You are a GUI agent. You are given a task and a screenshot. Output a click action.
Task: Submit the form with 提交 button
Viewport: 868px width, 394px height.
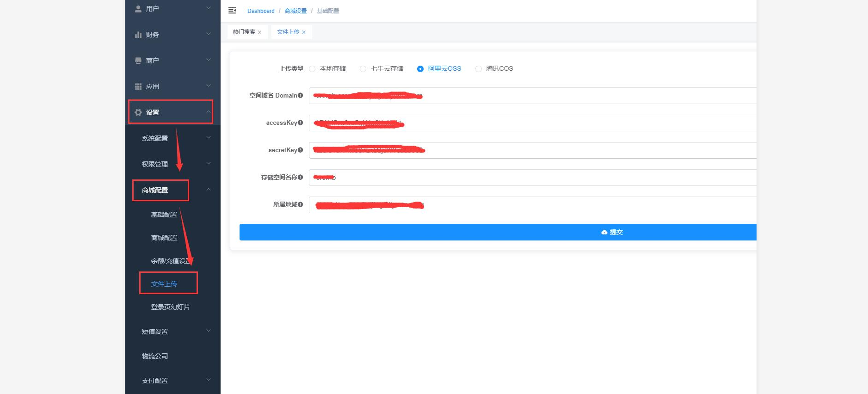point(498,232)
